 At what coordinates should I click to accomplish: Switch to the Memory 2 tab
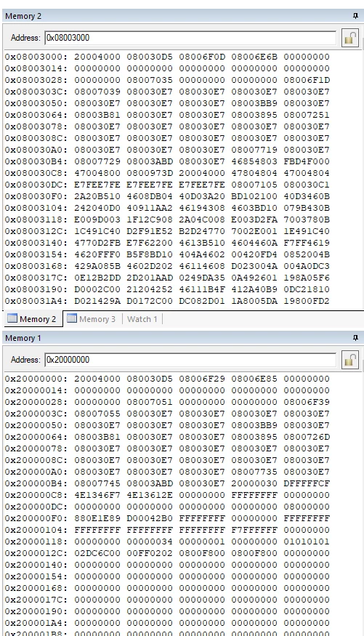33,319
